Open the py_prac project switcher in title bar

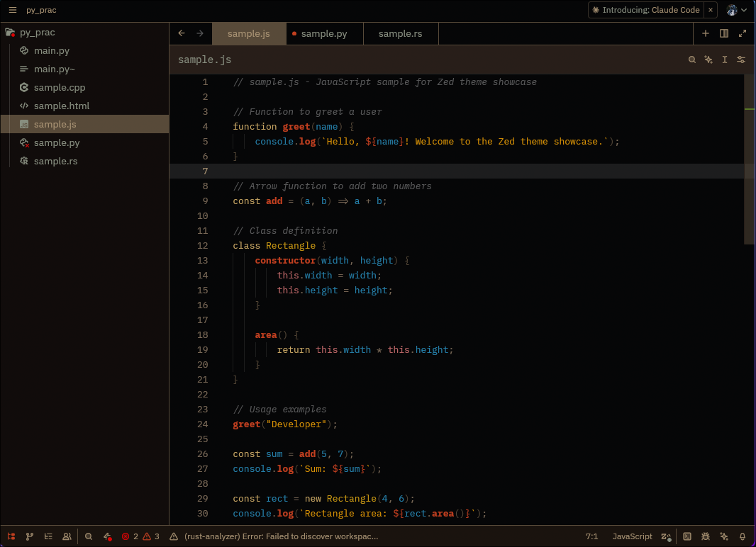[x=41, y=10]
